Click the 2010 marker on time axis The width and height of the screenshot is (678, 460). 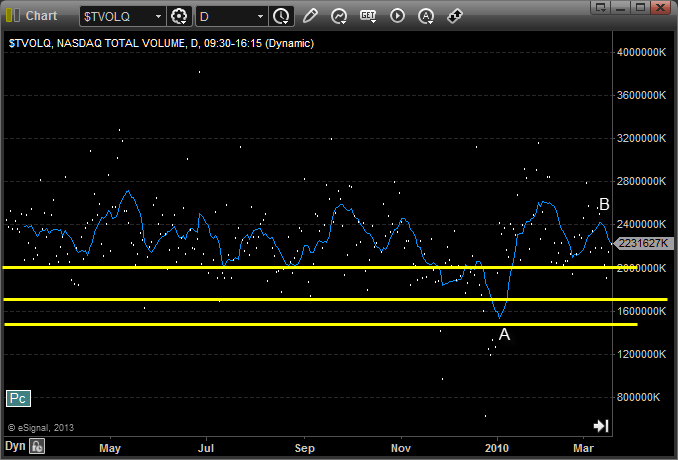coord(497,445)
